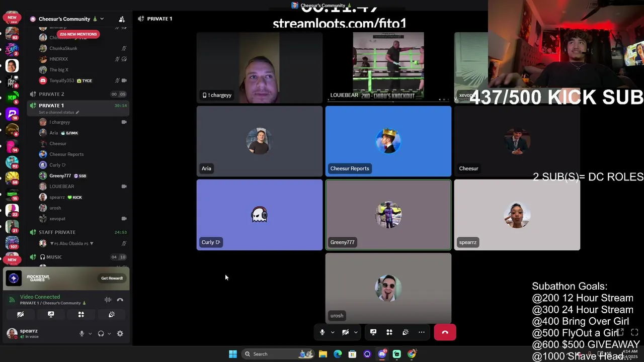Jump to 226 NEW MENTIONS
Viewport: 644px width, 362px height.
point(78,34)
